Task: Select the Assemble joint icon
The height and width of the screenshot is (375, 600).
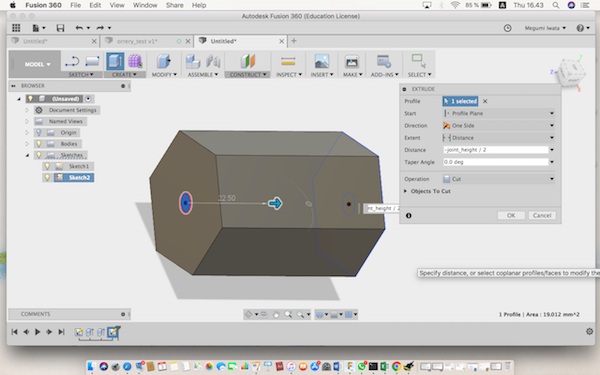Action: 213,61
